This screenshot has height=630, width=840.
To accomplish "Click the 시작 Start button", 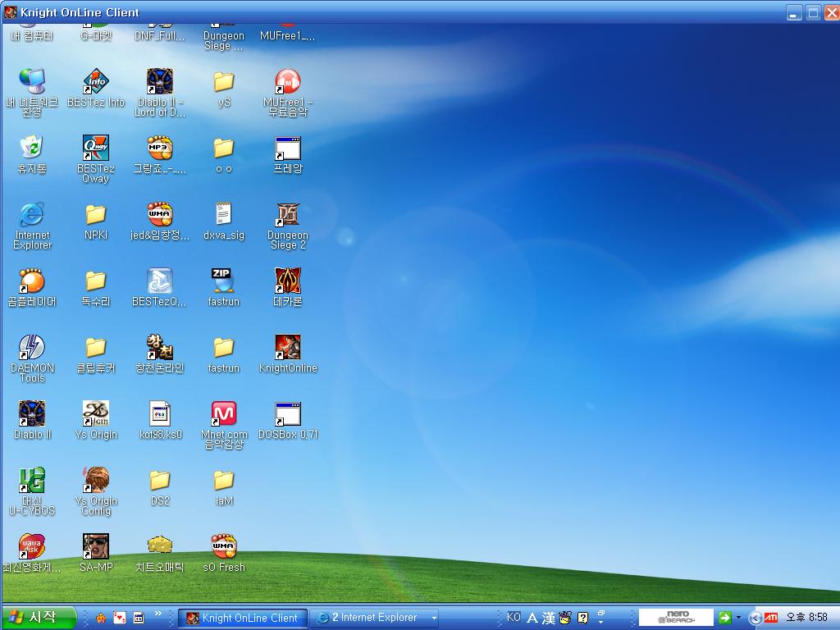I will (x=38, y=618).
